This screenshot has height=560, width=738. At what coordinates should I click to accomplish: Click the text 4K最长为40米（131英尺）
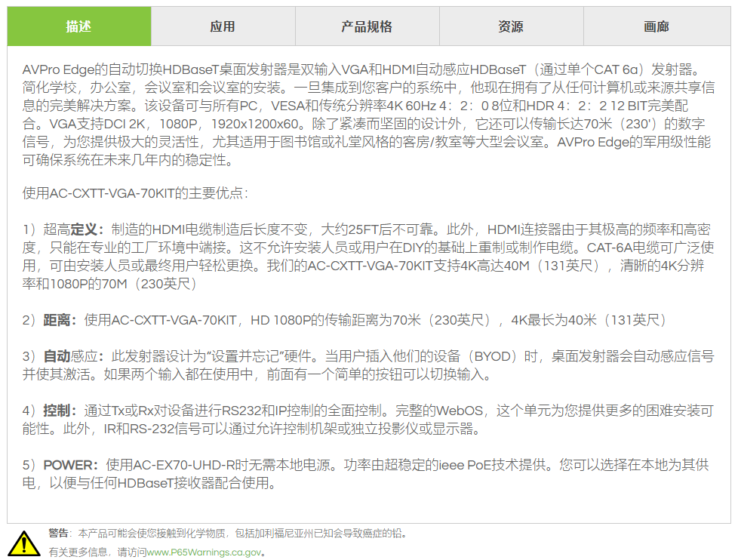[589, 320]
